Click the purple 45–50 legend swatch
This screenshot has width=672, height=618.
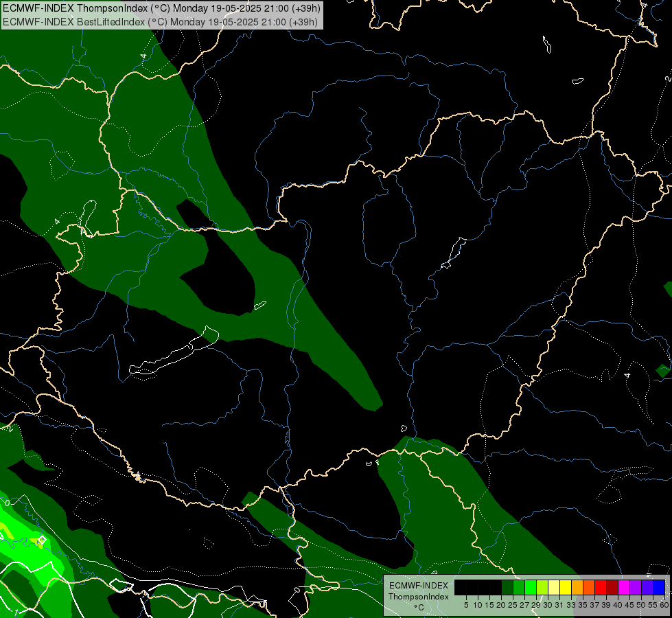coord(636,587)
